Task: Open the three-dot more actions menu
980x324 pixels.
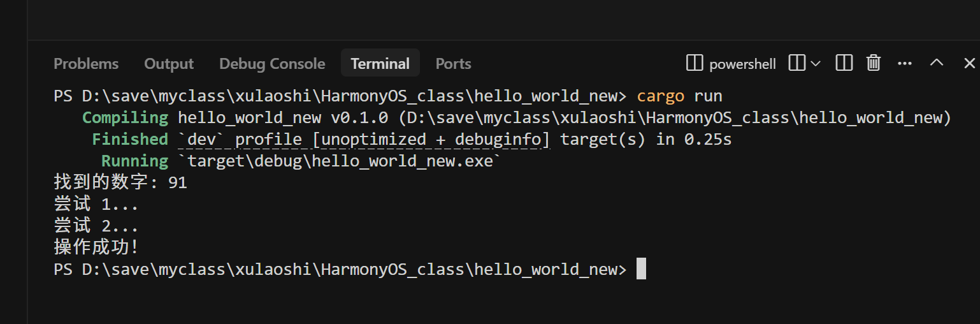Action: click(x=904, y=63)
